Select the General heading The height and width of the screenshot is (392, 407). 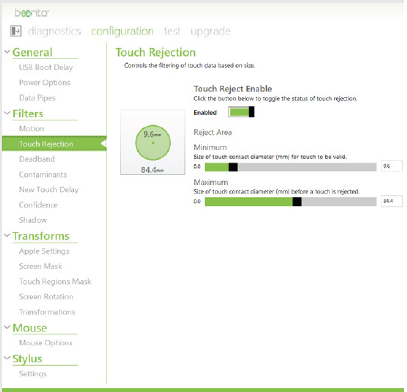[32, 52]
